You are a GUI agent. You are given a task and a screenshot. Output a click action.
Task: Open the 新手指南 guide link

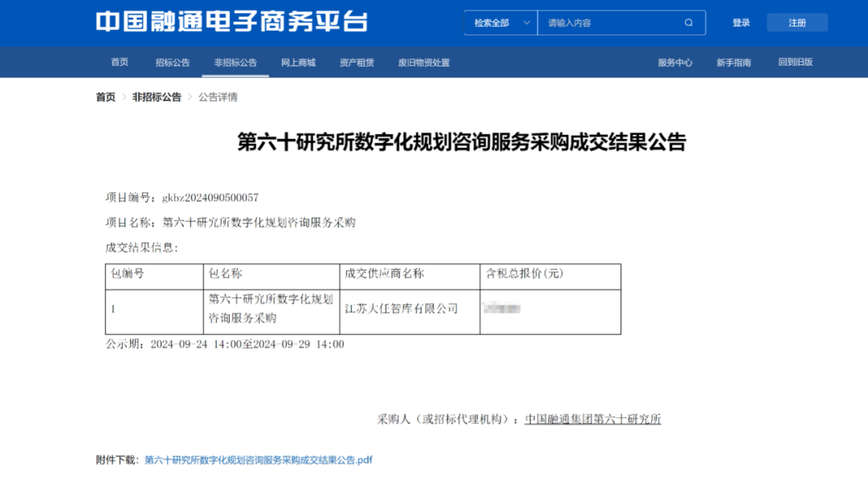(734, 63)
